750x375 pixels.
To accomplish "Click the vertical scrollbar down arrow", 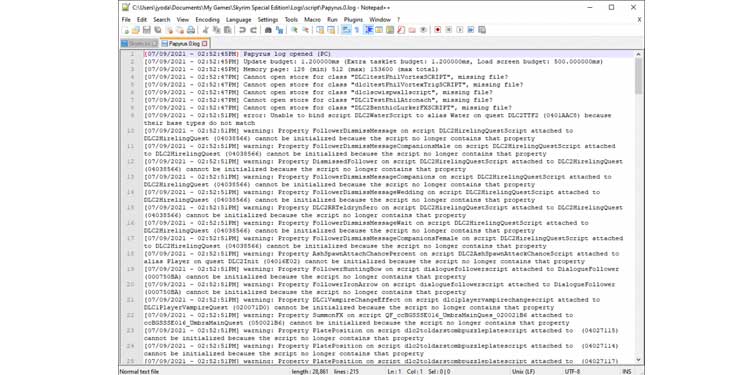I will (x=639, y=360).
